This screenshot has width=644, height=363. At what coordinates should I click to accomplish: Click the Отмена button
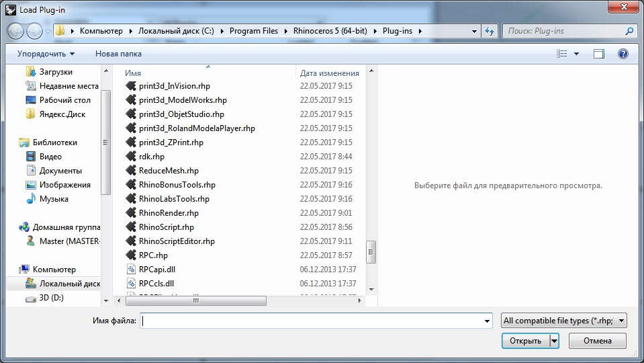[597, 341]
